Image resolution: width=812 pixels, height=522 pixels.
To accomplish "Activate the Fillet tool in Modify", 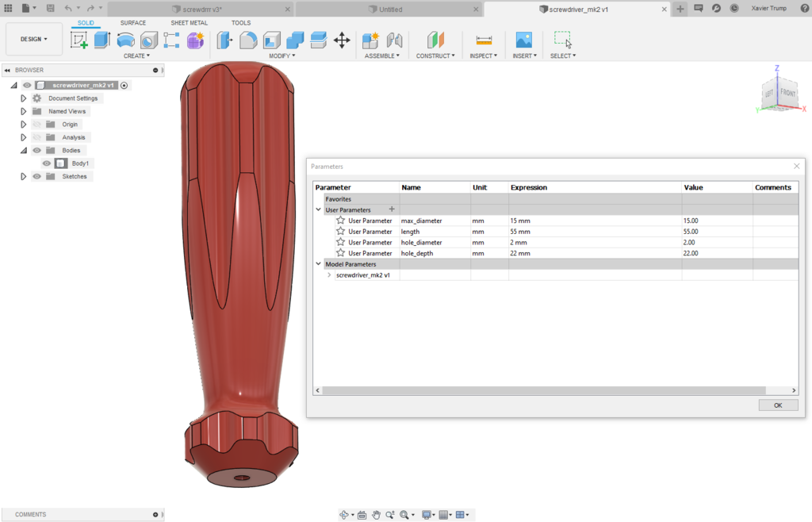I will click(248, 40).
